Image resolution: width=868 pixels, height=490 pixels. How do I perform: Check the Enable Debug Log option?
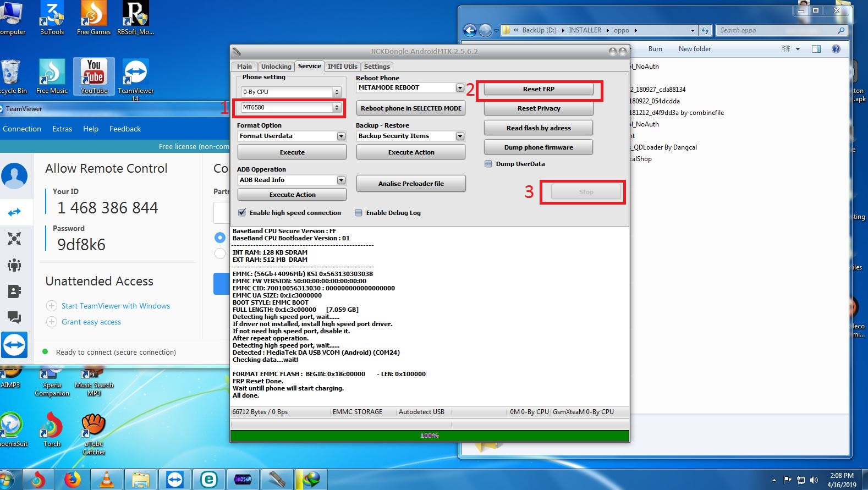point(359,213)
